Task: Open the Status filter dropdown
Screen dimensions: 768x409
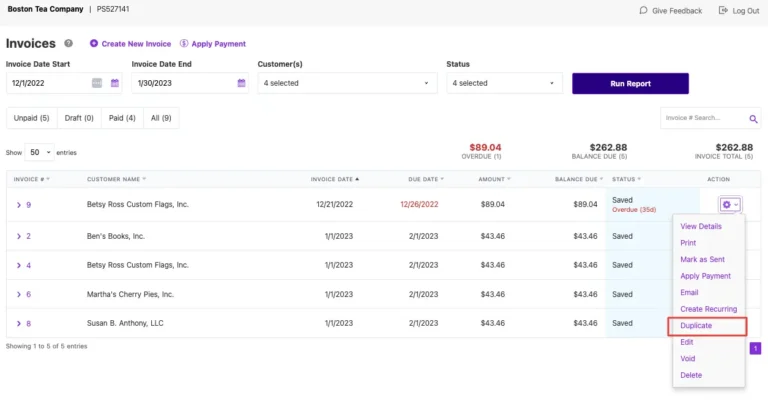Action: pos(504,83)
